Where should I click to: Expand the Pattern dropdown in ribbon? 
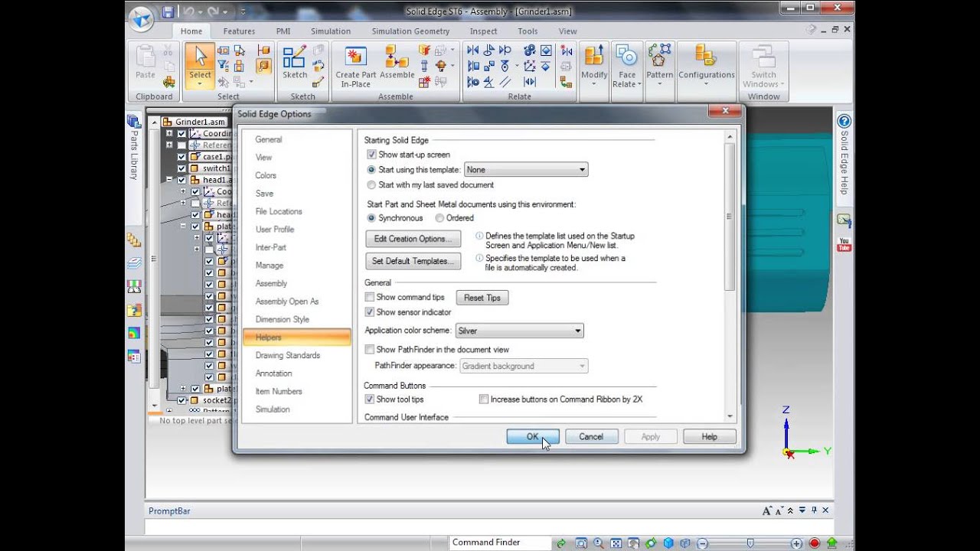click(659, 67)
